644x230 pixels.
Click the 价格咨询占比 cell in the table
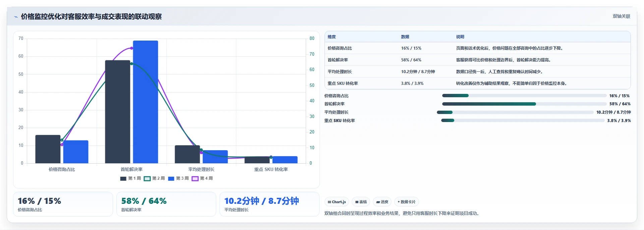(x=340, y=48)
